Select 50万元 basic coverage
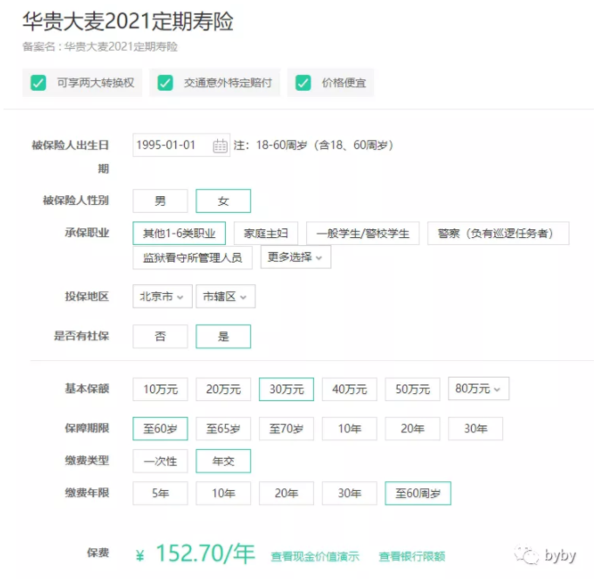Image resolution: width=600 pixels, height=579 pixels. (x=413, y=389)
